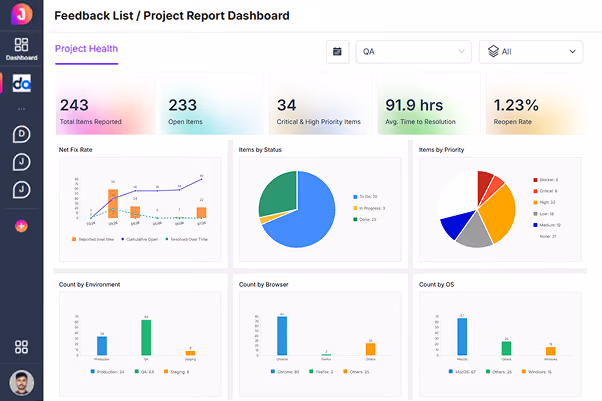Click the Net Fix Rate chart title
602x401 pixels.
coord(76,150)
